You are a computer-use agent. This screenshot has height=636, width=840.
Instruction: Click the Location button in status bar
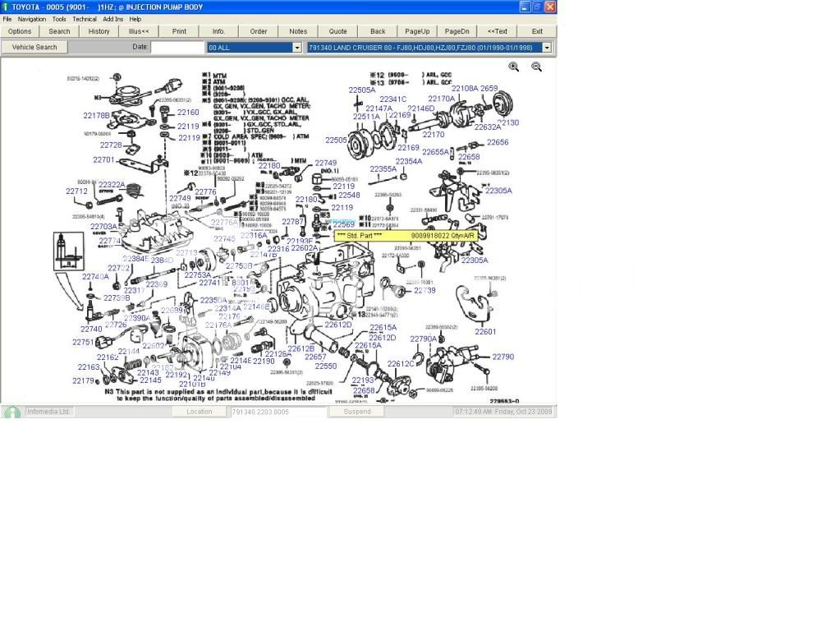coord(199,412)
